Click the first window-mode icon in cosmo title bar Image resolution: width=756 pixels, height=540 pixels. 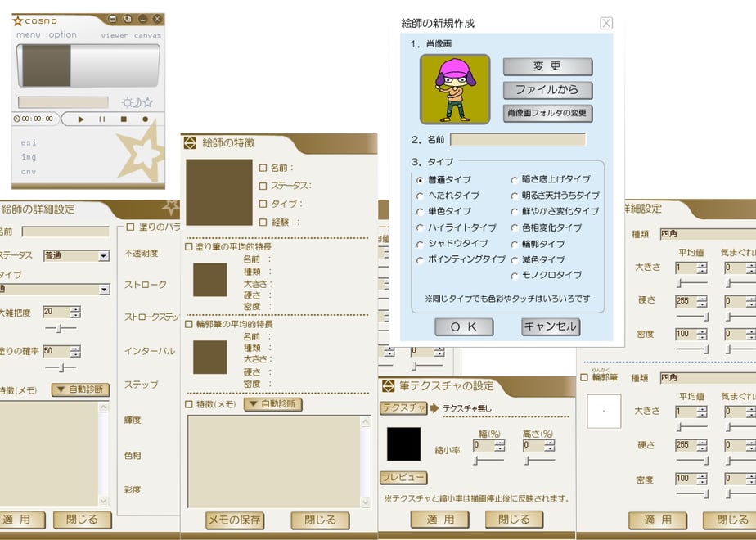pyautogui.click(x=112, y=19)
